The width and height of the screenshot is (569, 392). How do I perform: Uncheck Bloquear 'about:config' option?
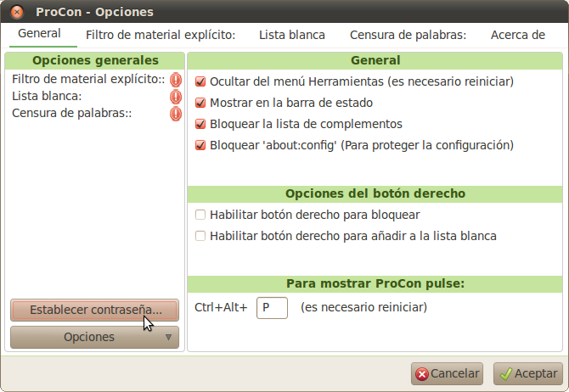click(x=200, y=145)
